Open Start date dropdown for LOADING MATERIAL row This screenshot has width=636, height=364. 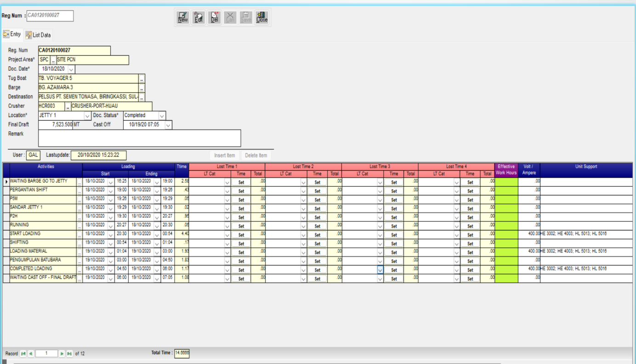(110, 252)
